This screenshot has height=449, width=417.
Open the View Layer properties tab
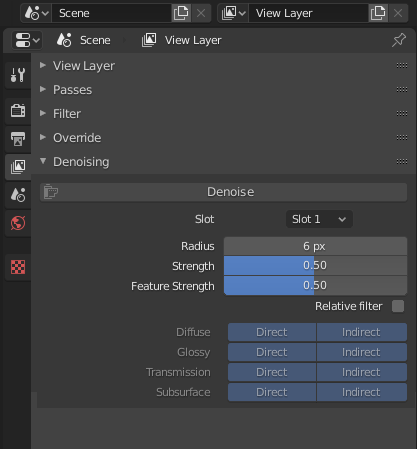click(x=18, y=167)
